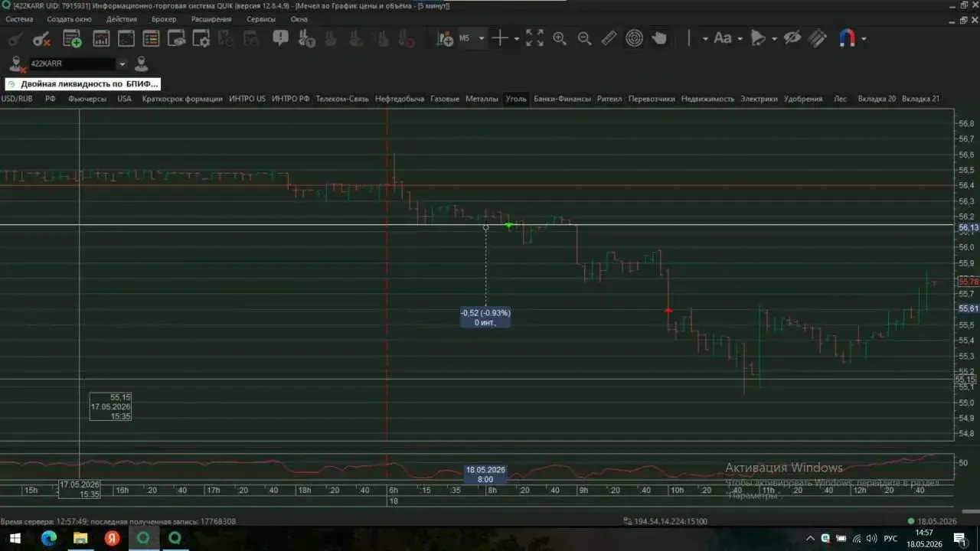Viewport: 980px width, 551px height.
Task: Select the ruler measurement tool
Action: pyautogui.click(x=609, y=38)
